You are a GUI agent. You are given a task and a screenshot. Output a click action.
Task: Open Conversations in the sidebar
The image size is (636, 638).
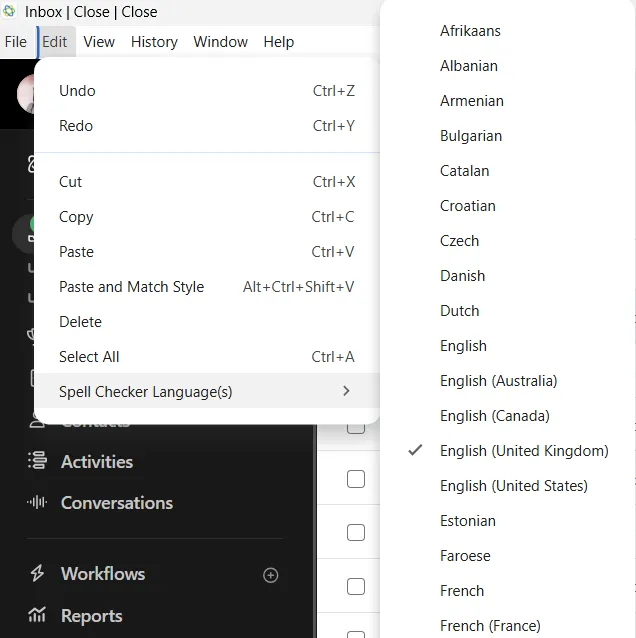[x=117, y=503]
